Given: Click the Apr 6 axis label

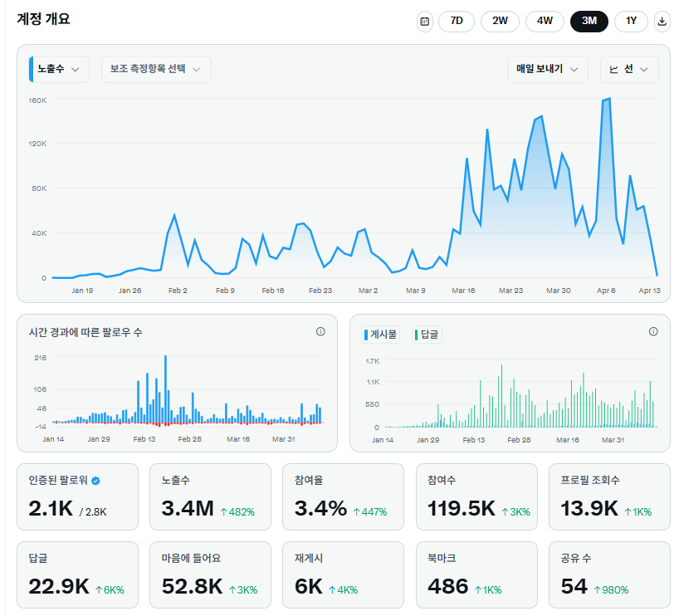Looking at the screenshot, I should [606, 291].
